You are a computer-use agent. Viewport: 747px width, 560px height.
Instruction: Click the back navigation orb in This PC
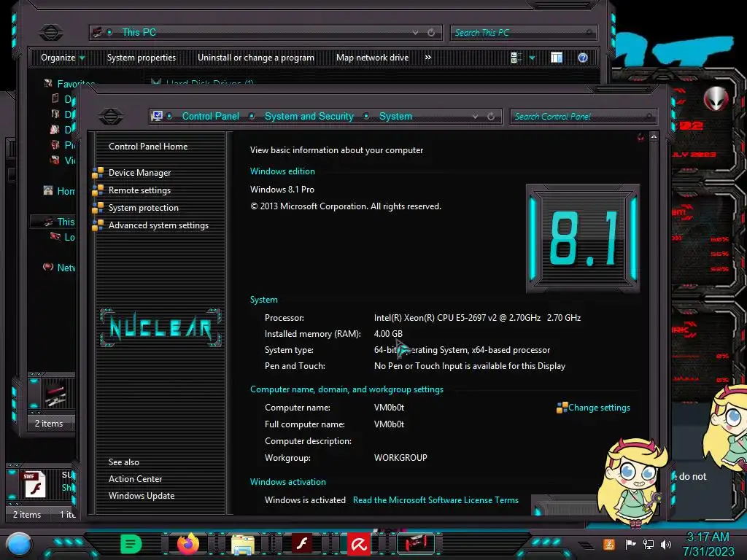tap(51, 32)
